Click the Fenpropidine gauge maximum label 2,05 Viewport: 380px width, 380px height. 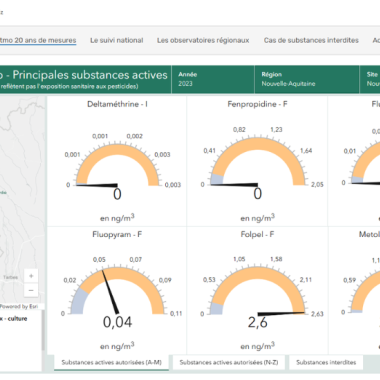click(317, 184)
